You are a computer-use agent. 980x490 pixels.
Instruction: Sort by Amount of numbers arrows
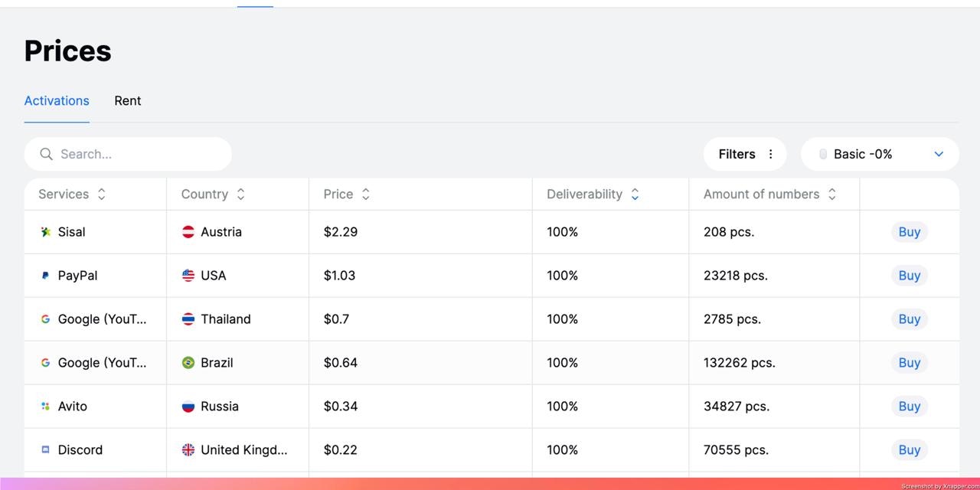coord(832,194)
